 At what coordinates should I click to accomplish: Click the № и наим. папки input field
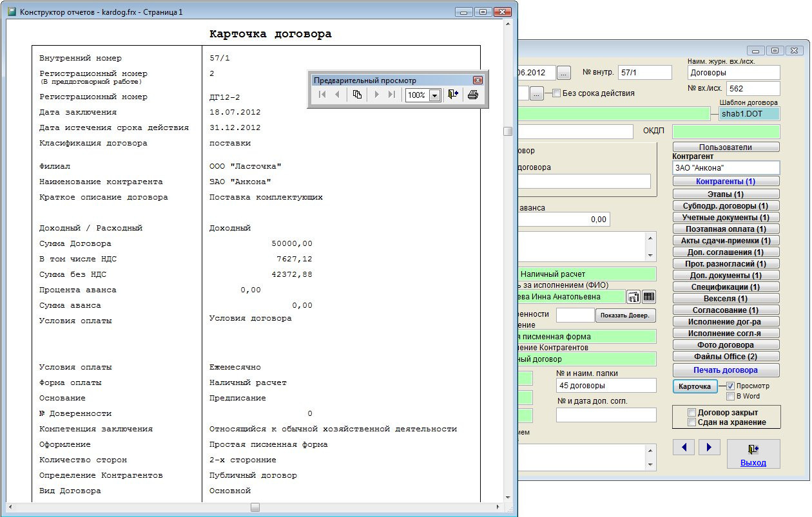606,386
